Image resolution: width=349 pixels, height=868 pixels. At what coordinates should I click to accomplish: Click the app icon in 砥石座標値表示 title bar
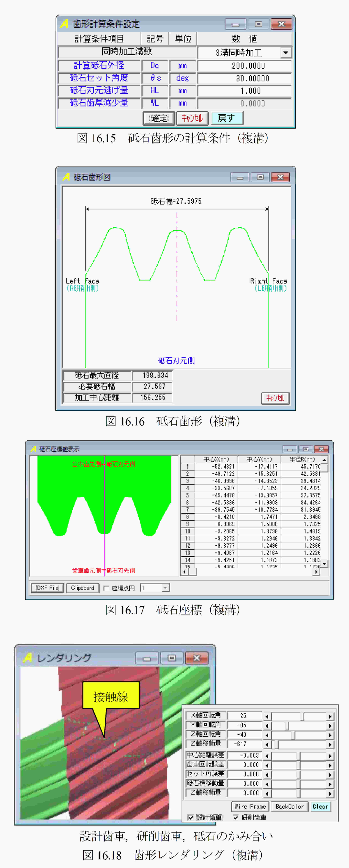tap(34, 449)
